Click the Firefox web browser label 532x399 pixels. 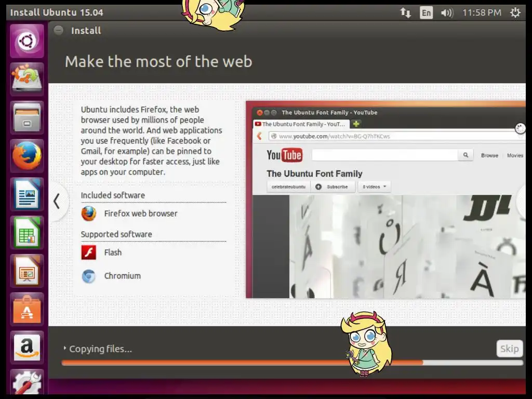click(141, 214)
